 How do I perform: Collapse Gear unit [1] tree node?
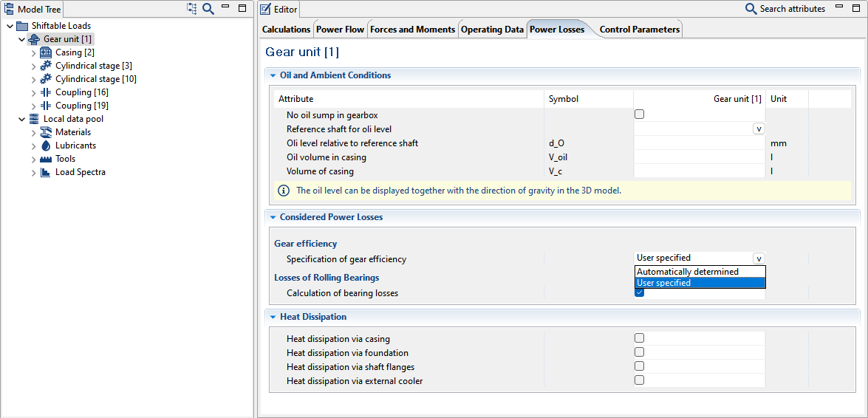point(21,39)
